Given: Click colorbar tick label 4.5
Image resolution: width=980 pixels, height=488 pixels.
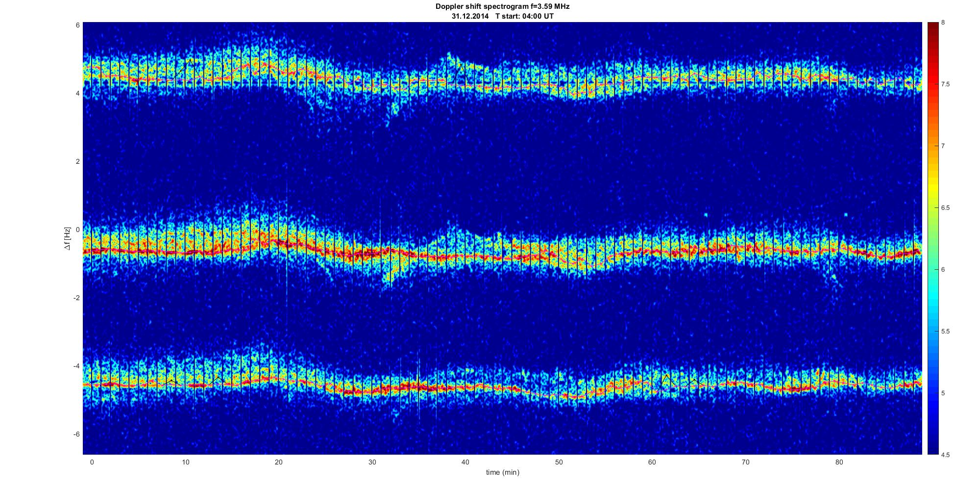Looking at the screenshot, I should 946,455.
